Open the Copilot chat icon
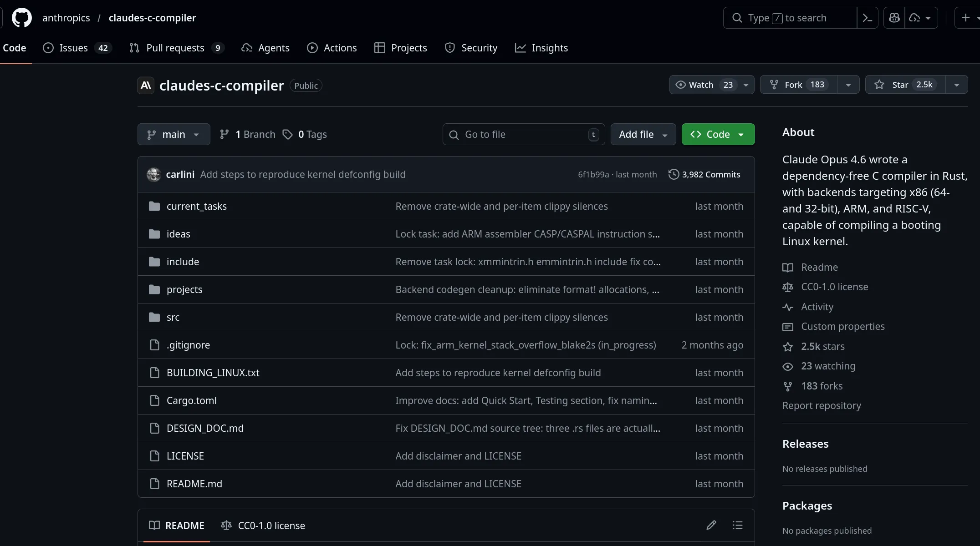 point(894,18)
